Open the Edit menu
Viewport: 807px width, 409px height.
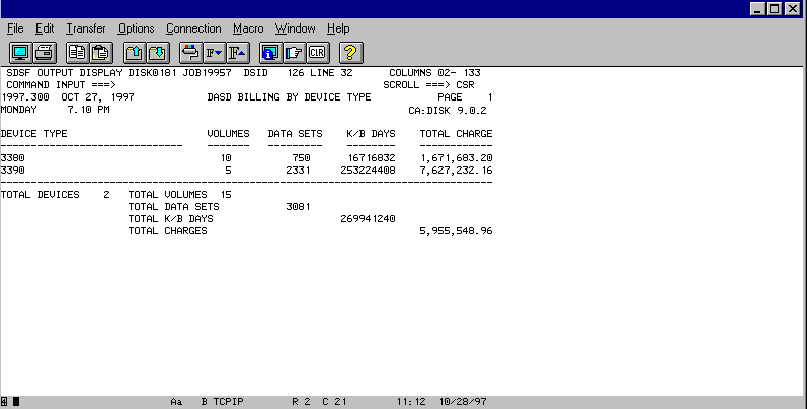[45, 29]
